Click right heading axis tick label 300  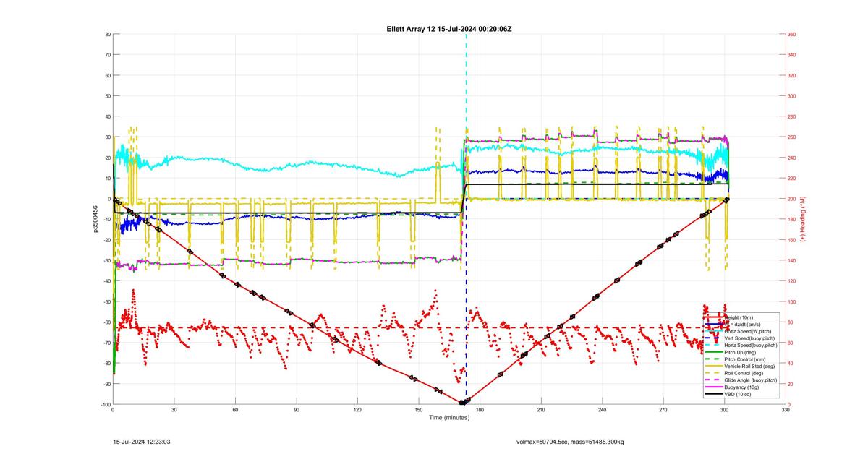pos(792,95)
